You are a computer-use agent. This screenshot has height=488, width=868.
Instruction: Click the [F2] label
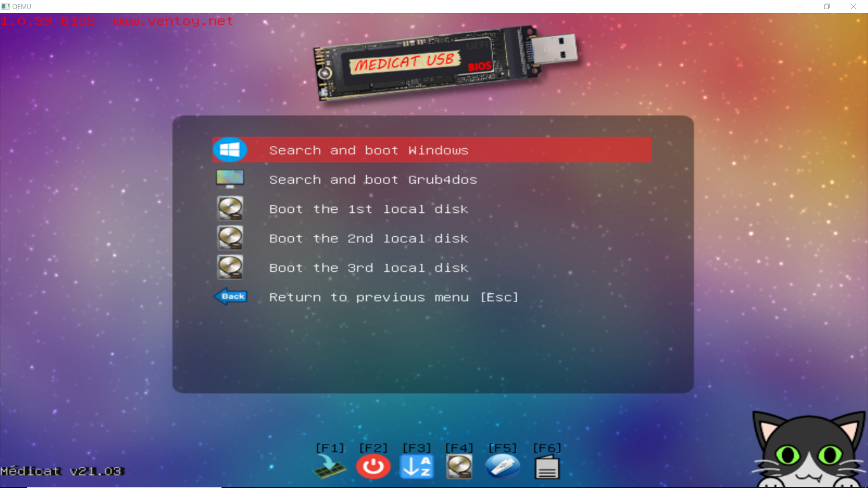coord(373,448)
